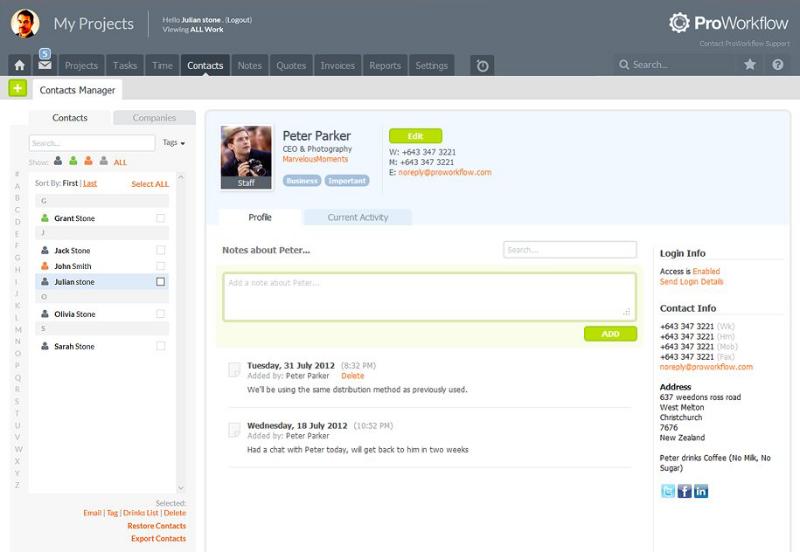The height and width of the screenshot is (552, 800).
Task: Click the notes search field
Action: point(569,249)
